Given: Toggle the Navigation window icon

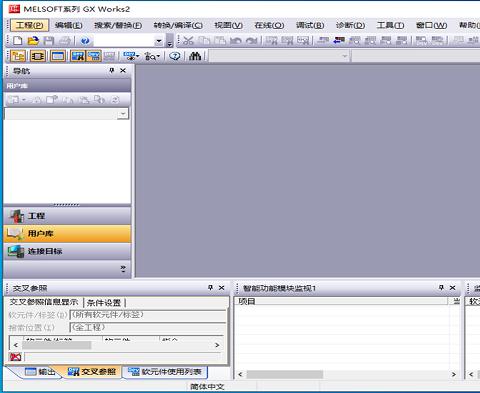Looking at the screenshot, I should 17,56.
